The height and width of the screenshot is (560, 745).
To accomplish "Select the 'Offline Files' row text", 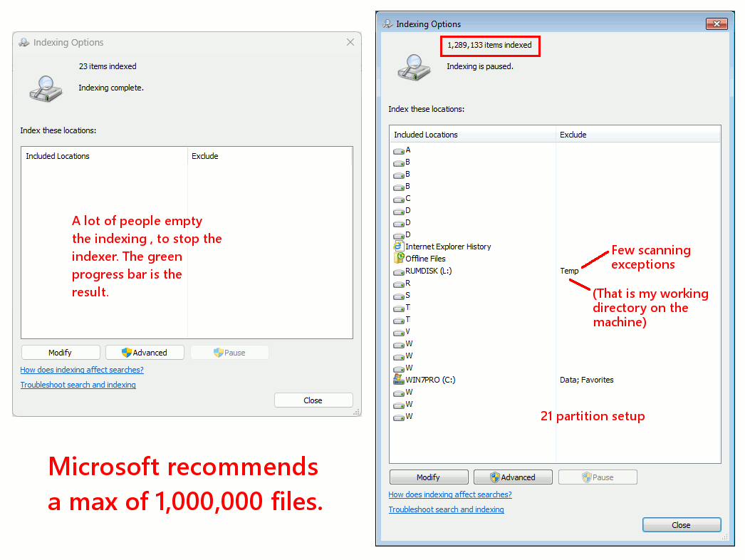I will click(x=425, y=259).
